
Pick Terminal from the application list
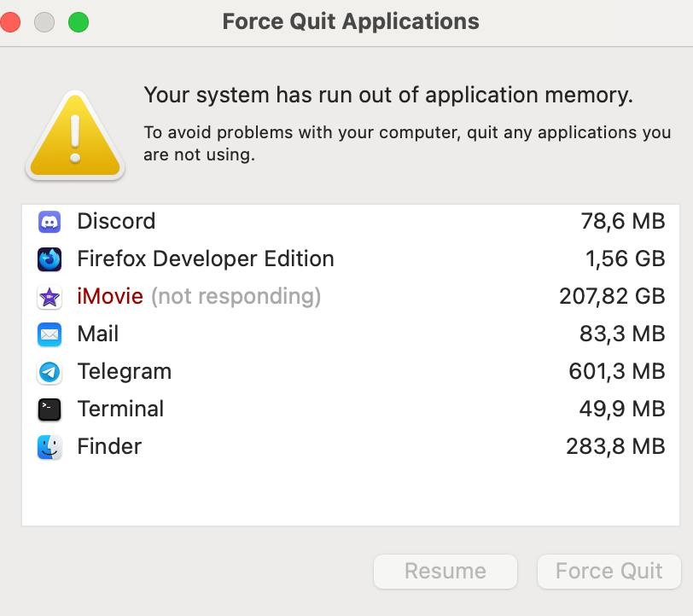click(351, 410)
